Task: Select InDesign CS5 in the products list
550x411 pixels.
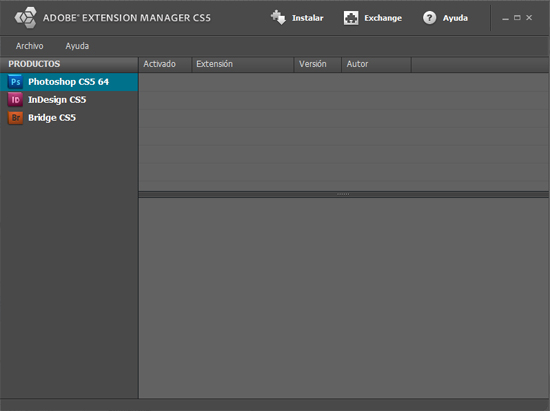Action: point(69,100)
